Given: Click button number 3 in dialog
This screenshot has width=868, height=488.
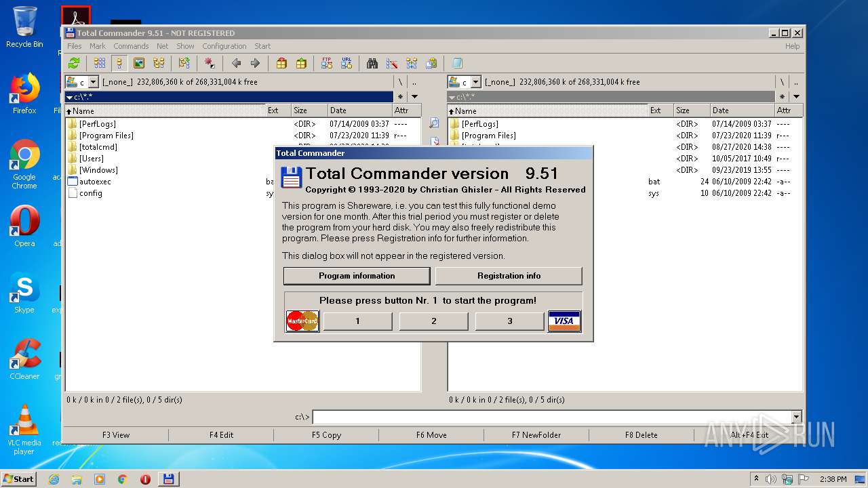Looking at the screenshot, I should [x=510, y=321].
